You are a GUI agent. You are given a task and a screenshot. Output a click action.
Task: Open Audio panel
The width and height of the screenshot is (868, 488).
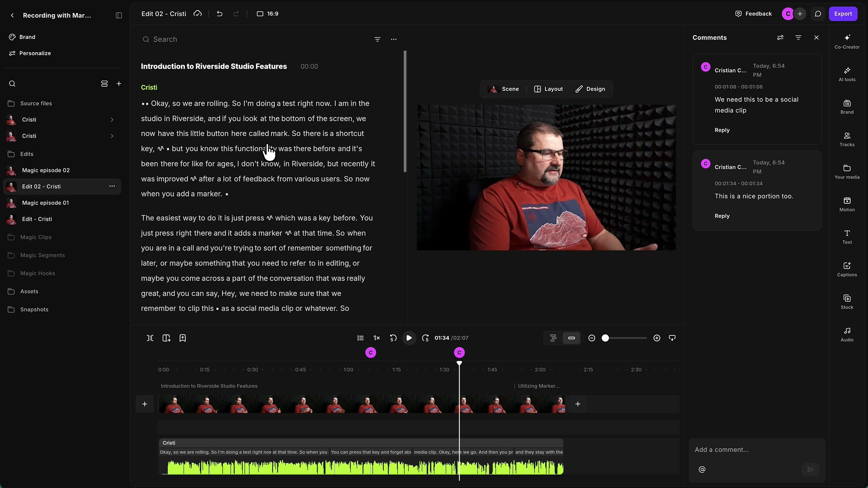click(x=847, y=334)
